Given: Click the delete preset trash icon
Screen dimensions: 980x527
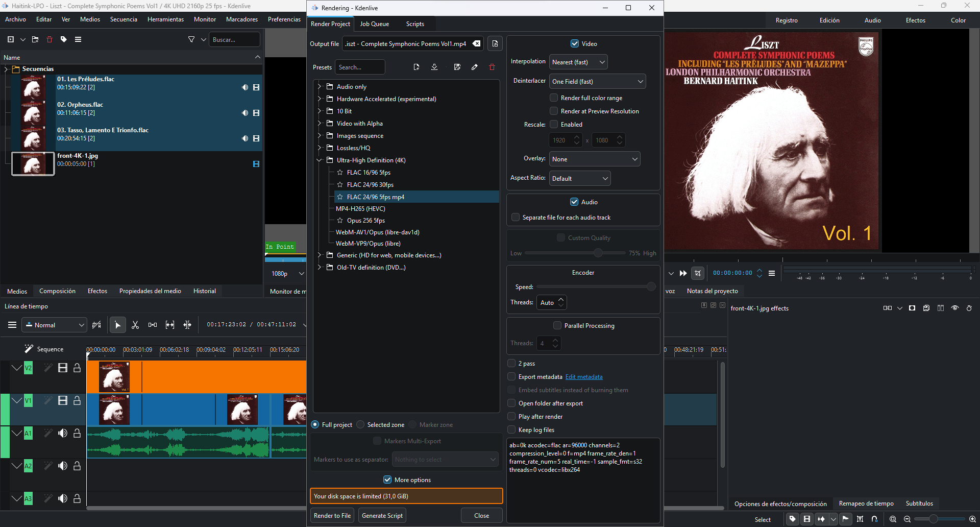Looking at the screenshot, I should 492,67.
